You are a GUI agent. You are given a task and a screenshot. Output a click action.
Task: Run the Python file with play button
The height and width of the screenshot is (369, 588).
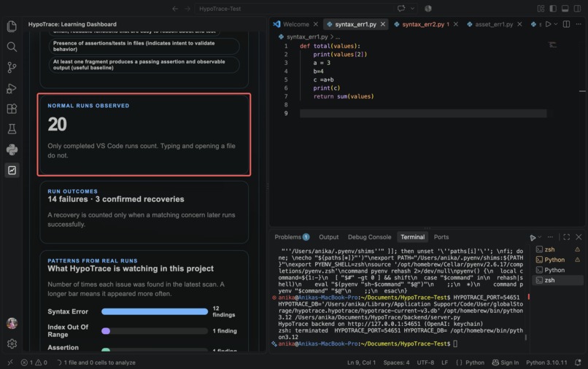(x=549, y=24)
